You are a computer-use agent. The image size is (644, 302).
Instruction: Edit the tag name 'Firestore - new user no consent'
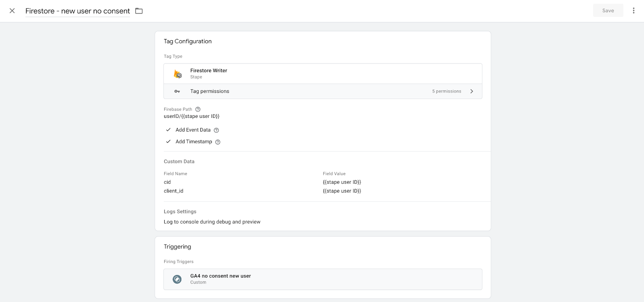point(78,11)
